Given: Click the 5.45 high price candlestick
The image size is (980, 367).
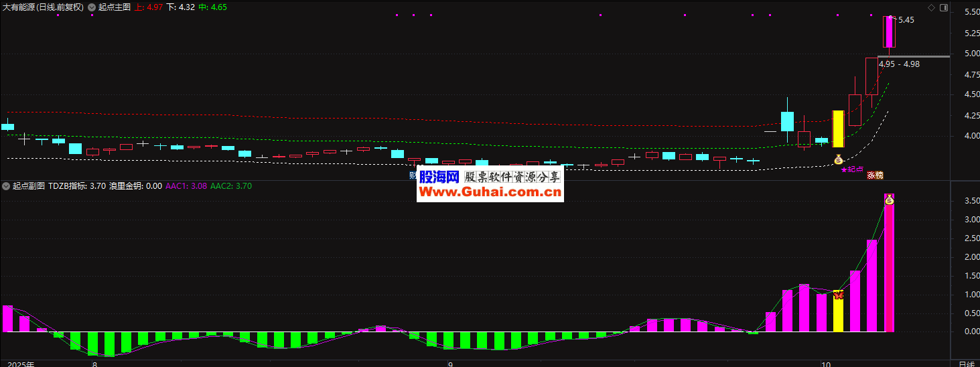Looking at the screenshot, I should [x=889, y=31].
